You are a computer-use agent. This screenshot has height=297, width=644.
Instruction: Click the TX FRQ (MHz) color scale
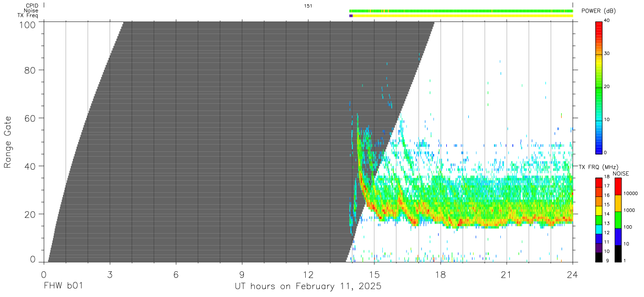point(599,219)
